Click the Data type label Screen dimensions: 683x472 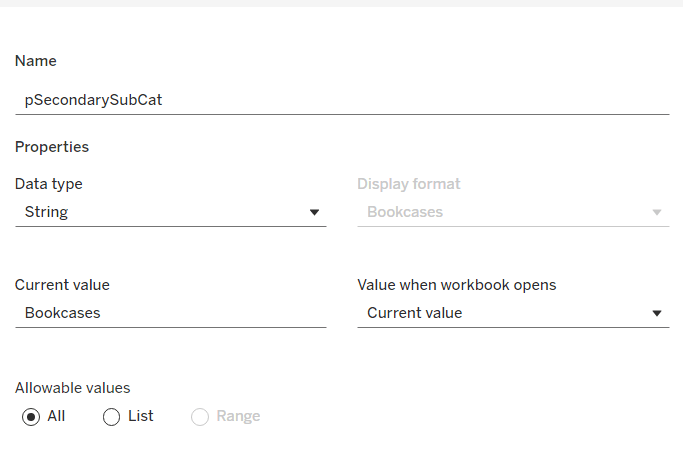49,184
